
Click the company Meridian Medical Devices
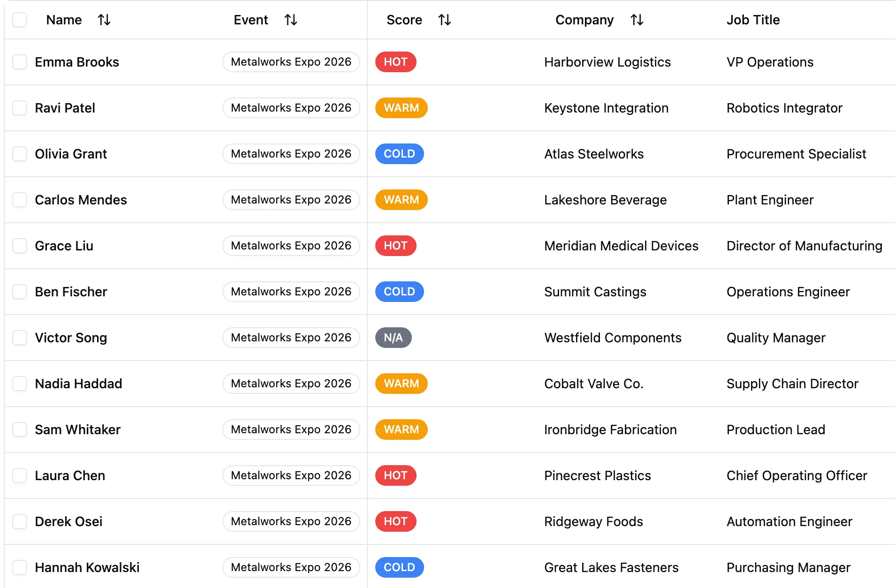click(621, 246)
